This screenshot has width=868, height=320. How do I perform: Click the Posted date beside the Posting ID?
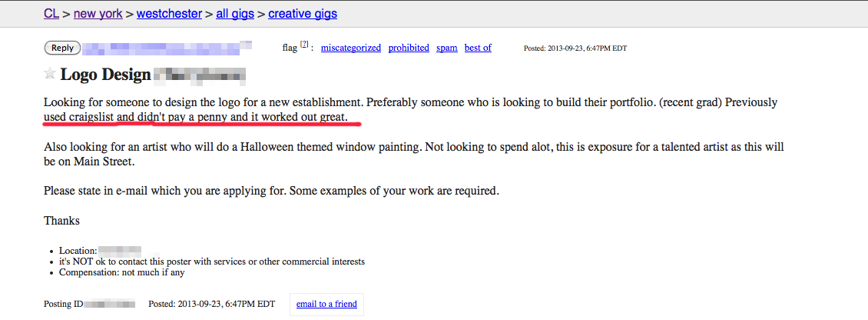coord(211,304)
